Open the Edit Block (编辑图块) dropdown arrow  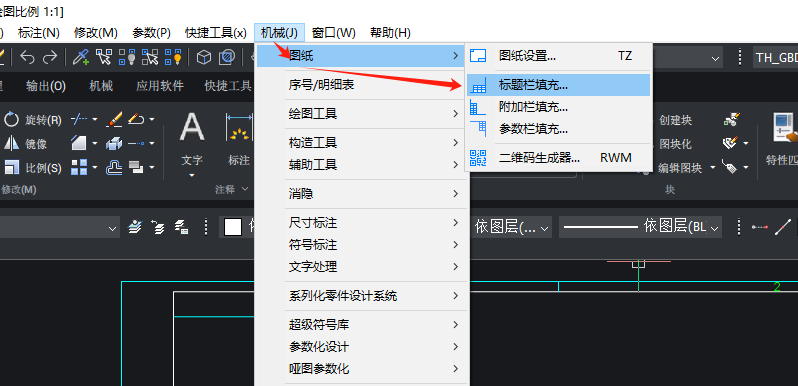[x=712, y=167]
